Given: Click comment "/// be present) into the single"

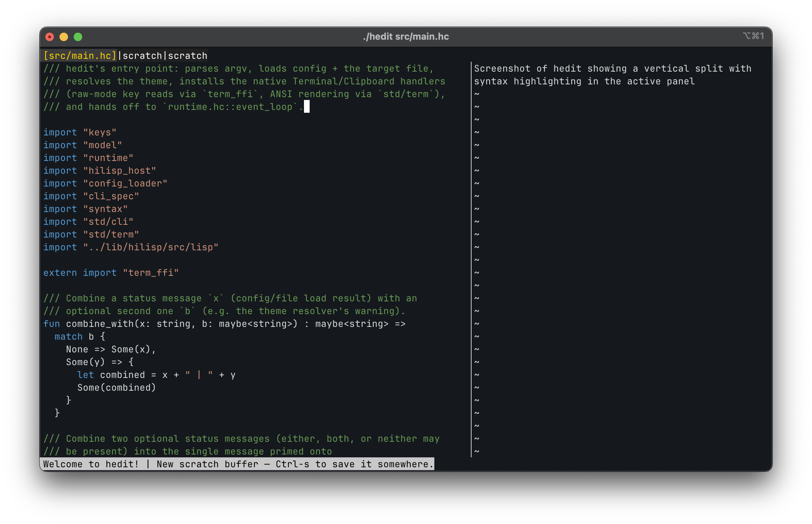Looking at the screenshot, I should pos(188,451).
